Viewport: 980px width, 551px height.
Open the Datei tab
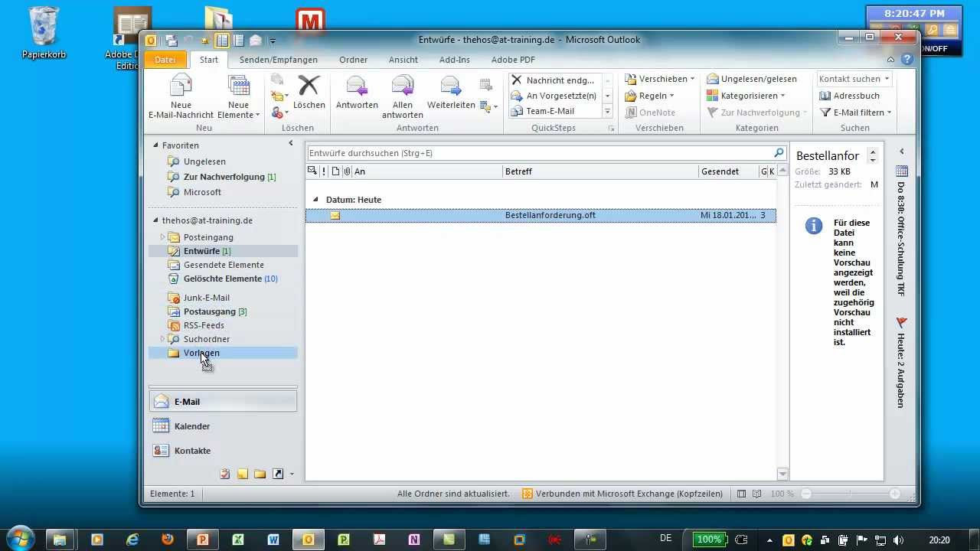(x=165, y=60)
